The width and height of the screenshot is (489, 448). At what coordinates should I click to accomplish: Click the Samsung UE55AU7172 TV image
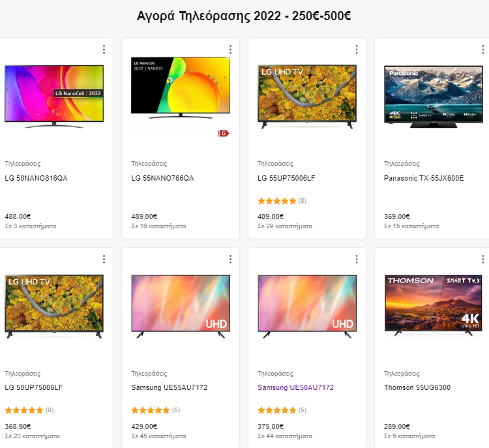181,306
